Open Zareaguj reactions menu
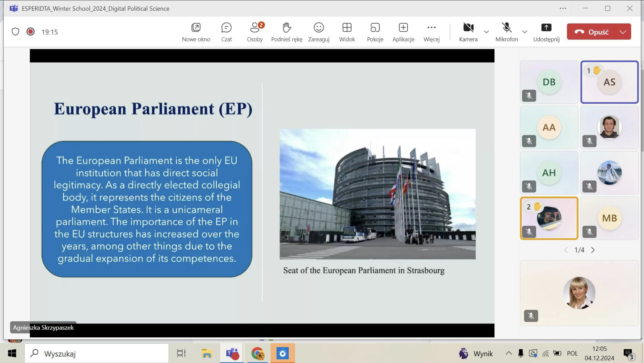 point(319,32)
